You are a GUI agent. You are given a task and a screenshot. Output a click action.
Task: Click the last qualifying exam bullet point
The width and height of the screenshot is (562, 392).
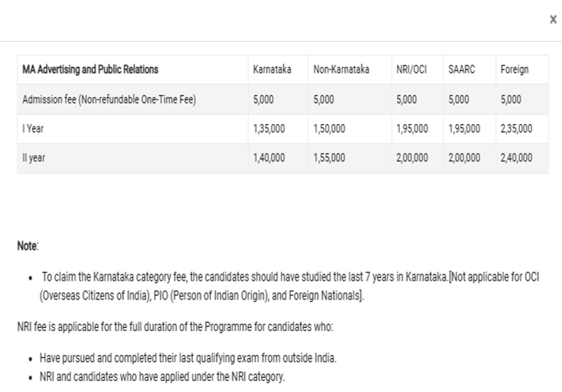pyautogui.click(x=188, y=358)
